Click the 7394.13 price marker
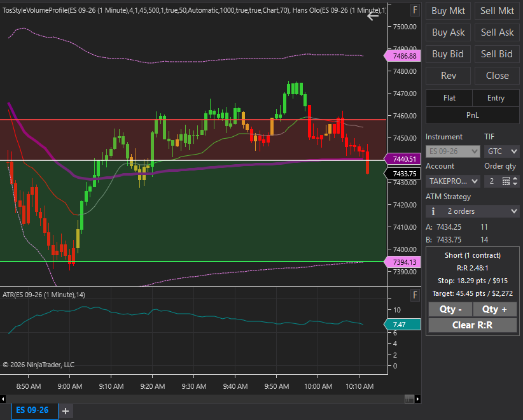This screenshot has height=420, width=523. (402, 262)
